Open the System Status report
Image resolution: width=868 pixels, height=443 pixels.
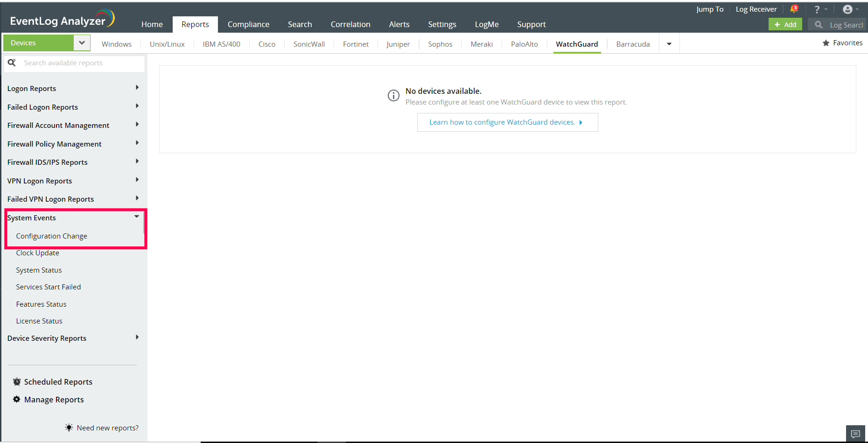pos(39,270)
